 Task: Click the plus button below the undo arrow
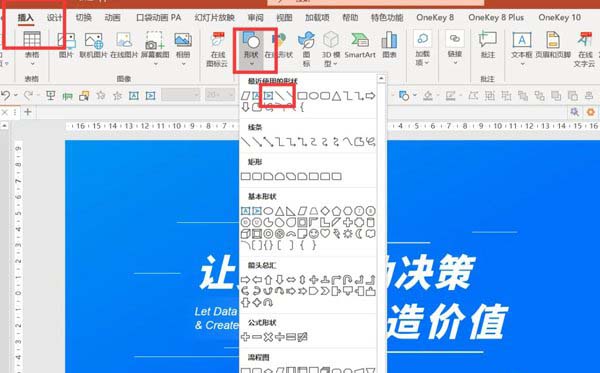click(28, 112)
